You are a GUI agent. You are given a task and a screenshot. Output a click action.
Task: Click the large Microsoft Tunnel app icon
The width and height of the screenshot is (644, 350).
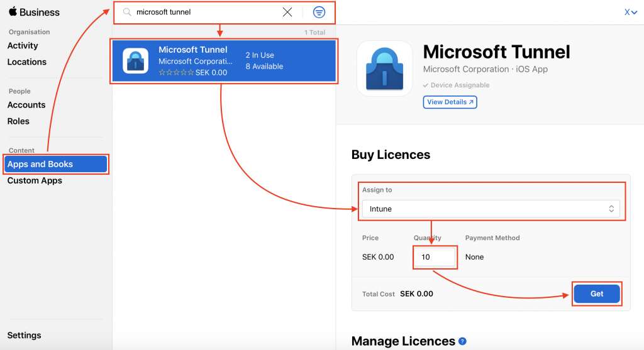tap(384, 68)
